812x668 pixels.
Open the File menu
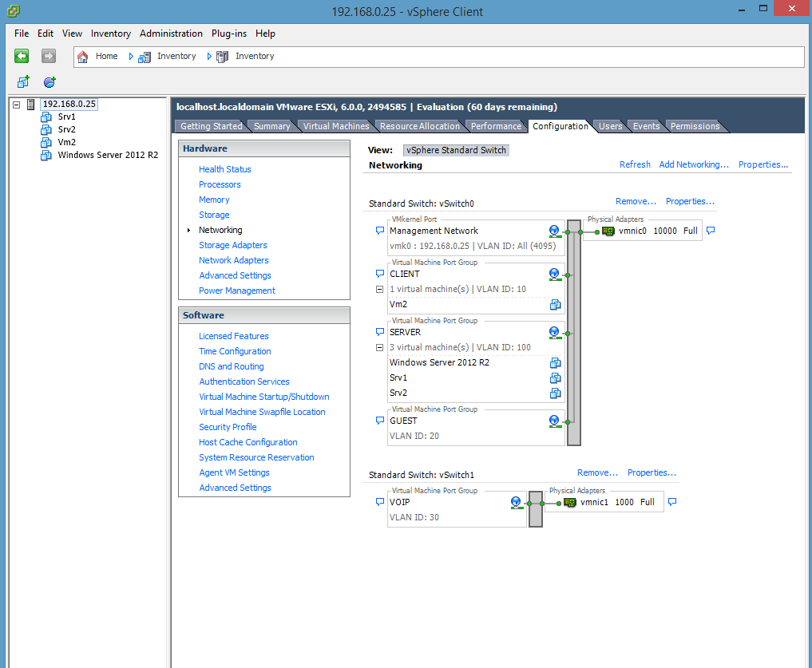tap(22, 34)
